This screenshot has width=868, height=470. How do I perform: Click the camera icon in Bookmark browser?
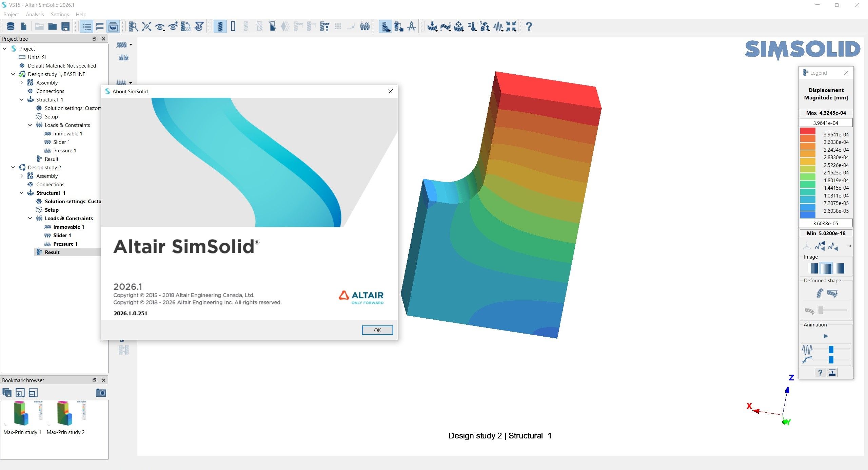coord(101,393)
